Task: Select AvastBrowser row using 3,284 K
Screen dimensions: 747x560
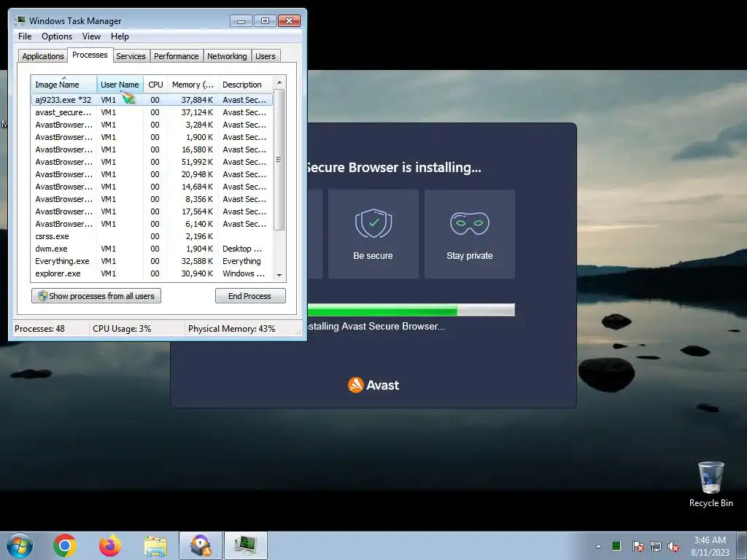Action: [x=152, y=125]
